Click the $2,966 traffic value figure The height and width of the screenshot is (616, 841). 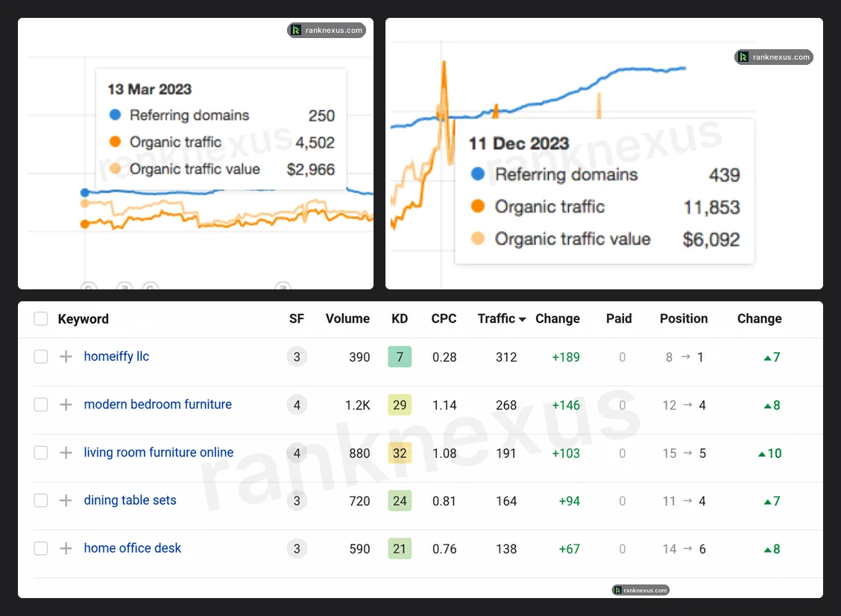click(x=311, y=169)
